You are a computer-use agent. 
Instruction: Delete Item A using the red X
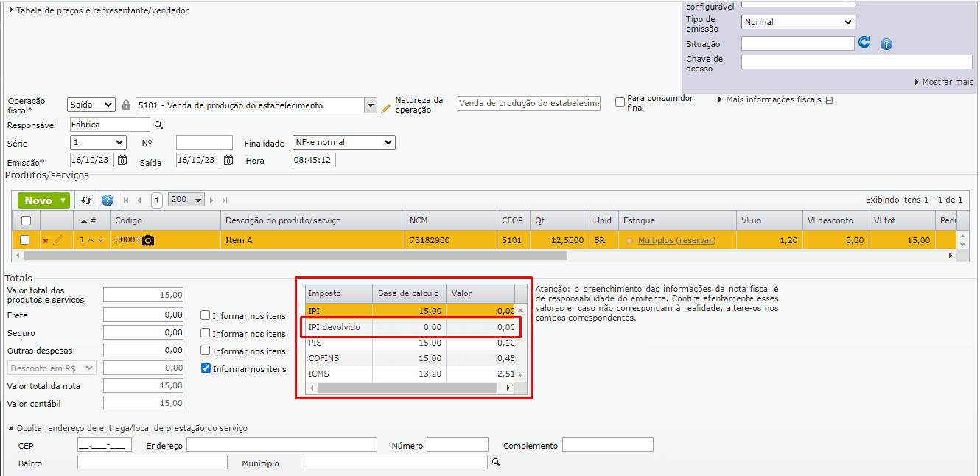46,241
